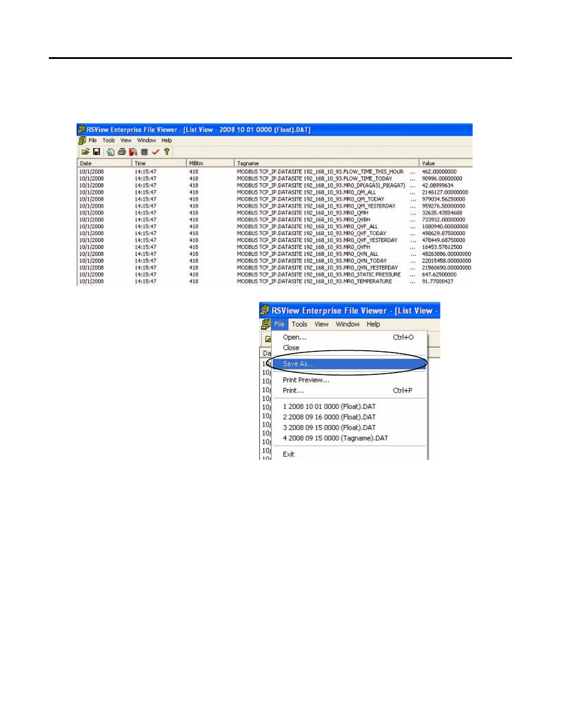
Task: Open recent file 1 2008 10 01 0000 (Float).DAT
Action: 349,407
